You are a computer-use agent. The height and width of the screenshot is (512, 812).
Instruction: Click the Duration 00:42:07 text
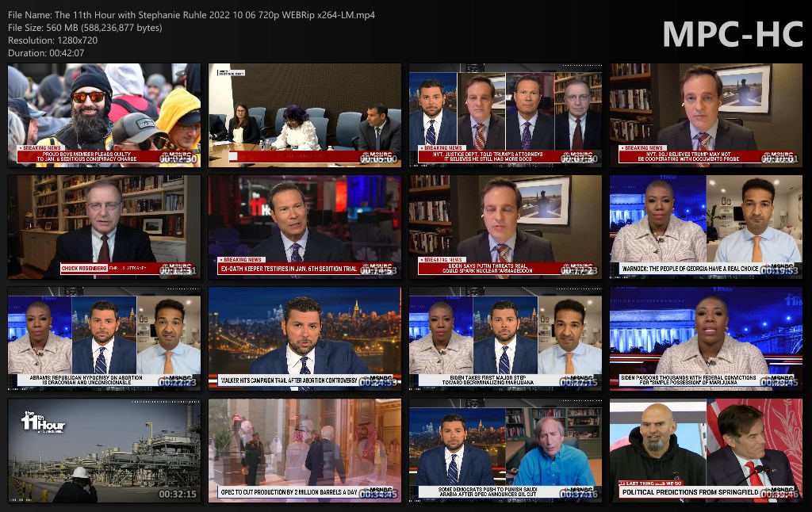tap(45, 53)
